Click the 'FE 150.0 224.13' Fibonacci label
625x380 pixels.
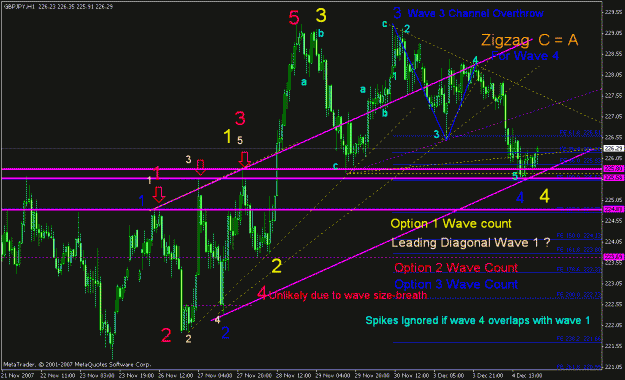(x=579, y=236)
